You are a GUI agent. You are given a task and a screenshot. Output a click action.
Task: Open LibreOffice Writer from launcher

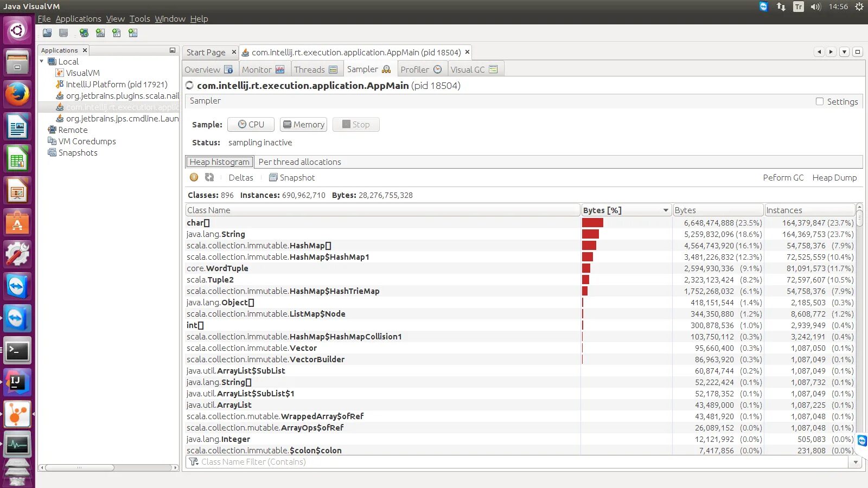click(17, 127)
